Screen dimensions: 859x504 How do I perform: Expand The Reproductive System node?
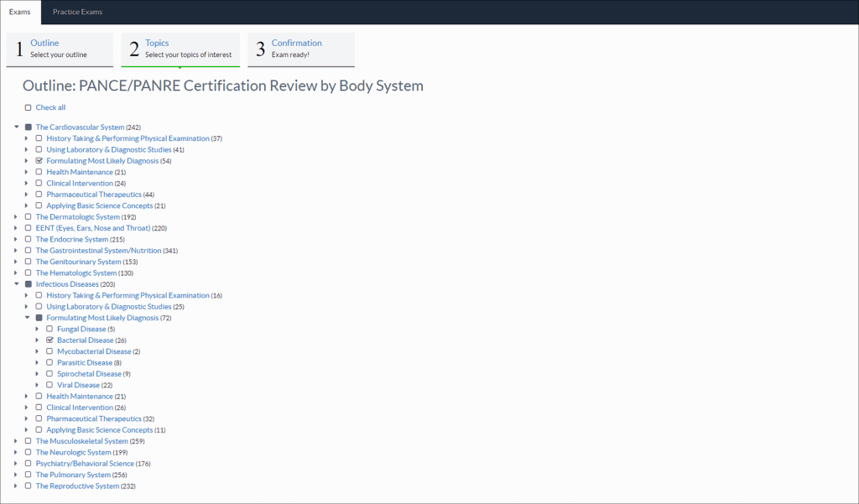click(16, 486)
